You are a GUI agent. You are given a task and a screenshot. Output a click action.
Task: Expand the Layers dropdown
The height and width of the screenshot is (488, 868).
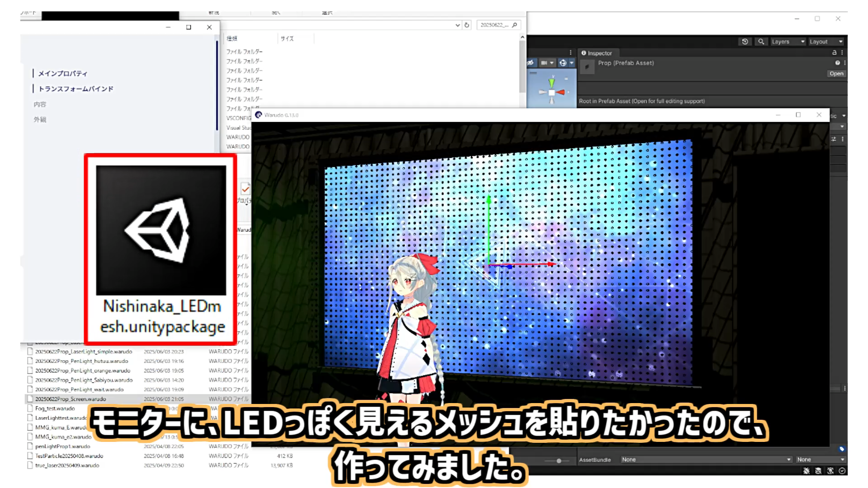(x=788, y=42)
